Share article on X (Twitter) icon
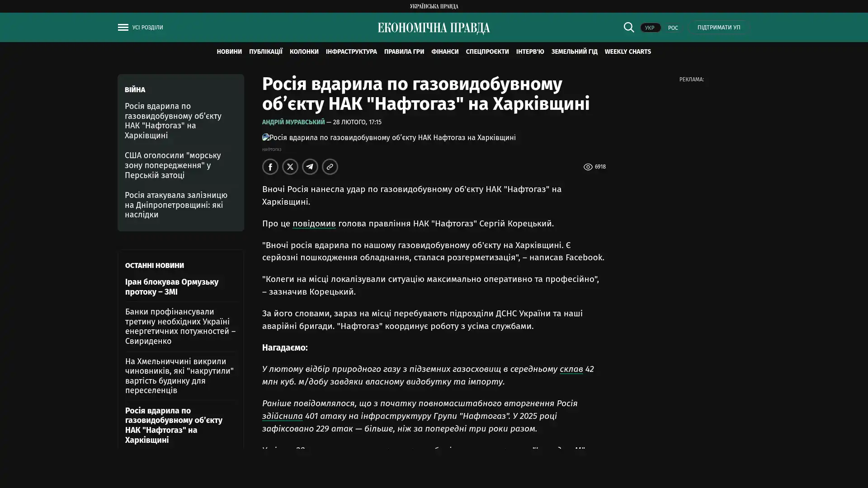Viewport: 868px width, 488px height. pyautogui.click(x=290, y=167)
